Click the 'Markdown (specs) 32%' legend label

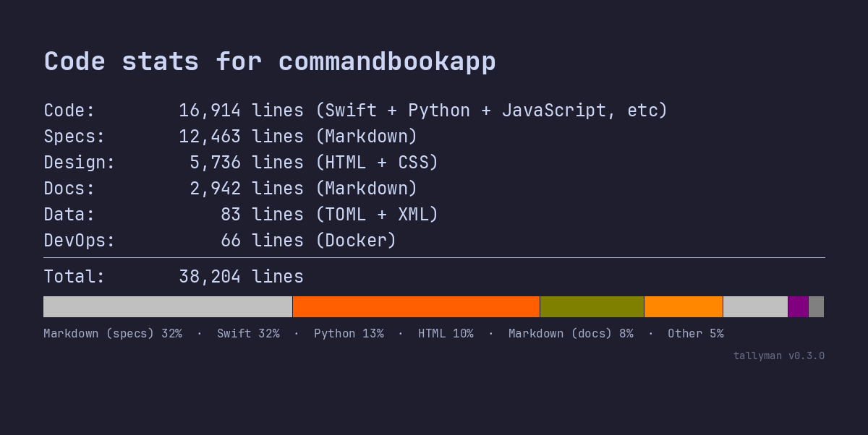pyautogui.click(x=113, y=333)
